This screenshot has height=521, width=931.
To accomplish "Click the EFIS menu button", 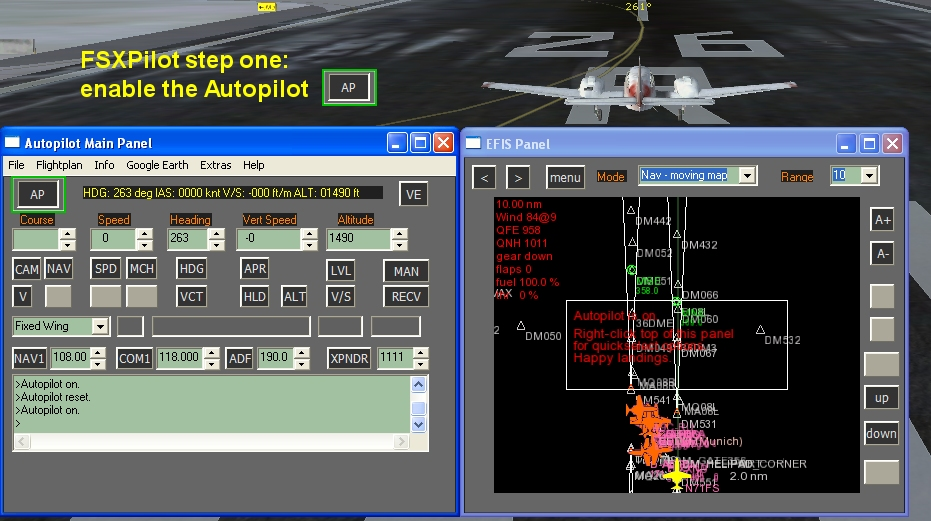I will click(565, 177).
